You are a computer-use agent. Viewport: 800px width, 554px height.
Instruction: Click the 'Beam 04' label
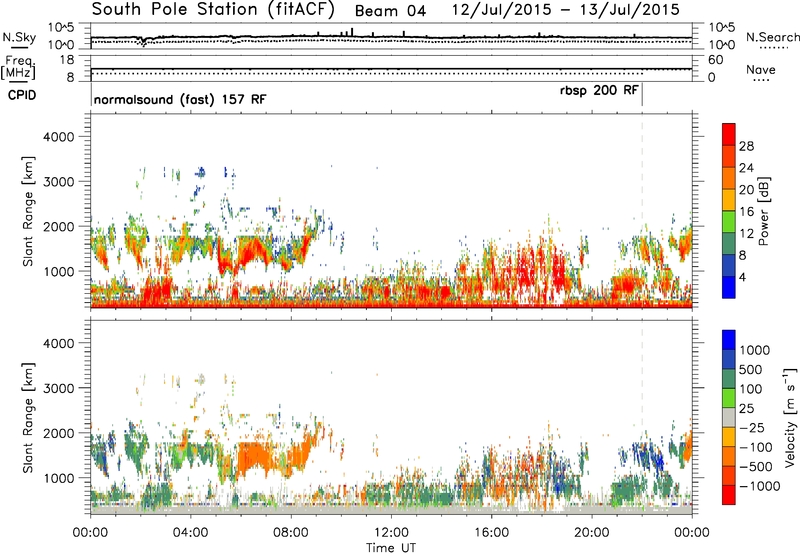(390, 11)
